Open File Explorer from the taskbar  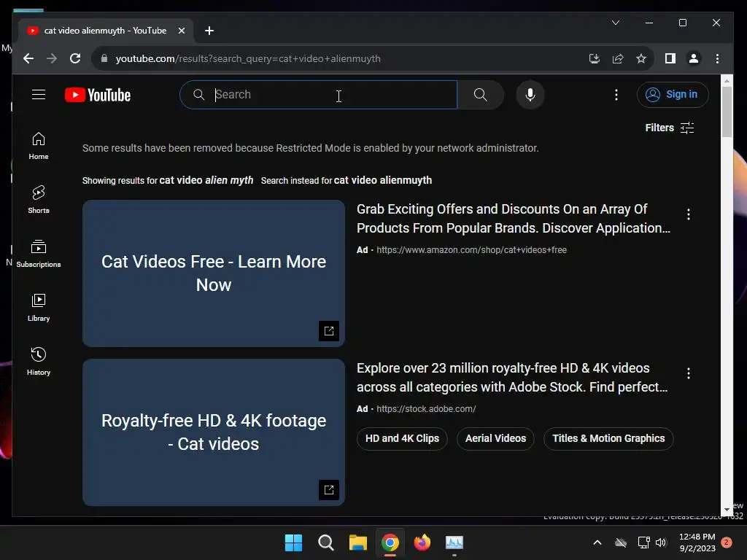[357, 542]
